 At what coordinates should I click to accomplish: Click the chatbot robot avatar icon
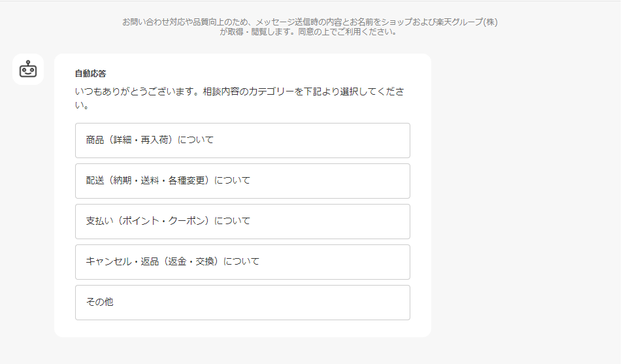(28, 69)
